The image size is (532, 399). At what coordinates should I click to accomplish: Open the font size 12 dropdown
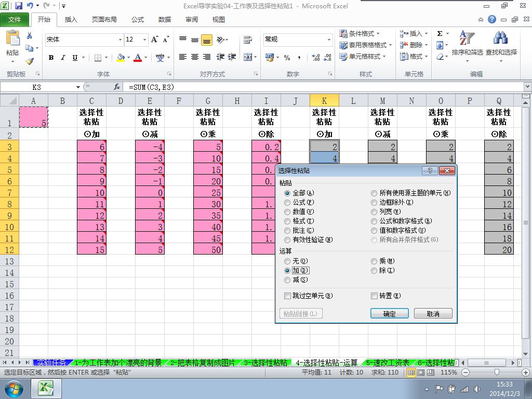coord(144,39)
